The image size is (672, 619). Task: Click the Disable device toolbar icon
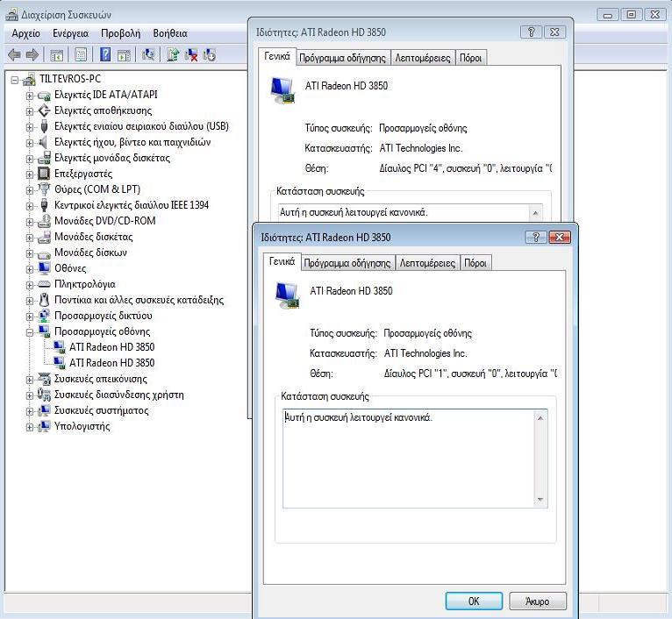(x=209, y=55)
